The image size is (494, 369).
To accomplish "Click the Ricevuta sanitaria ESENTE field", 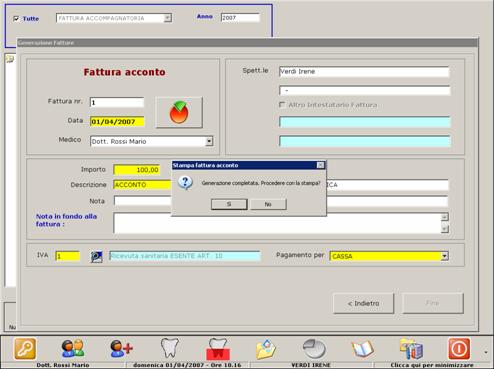I will pos(185,256).
